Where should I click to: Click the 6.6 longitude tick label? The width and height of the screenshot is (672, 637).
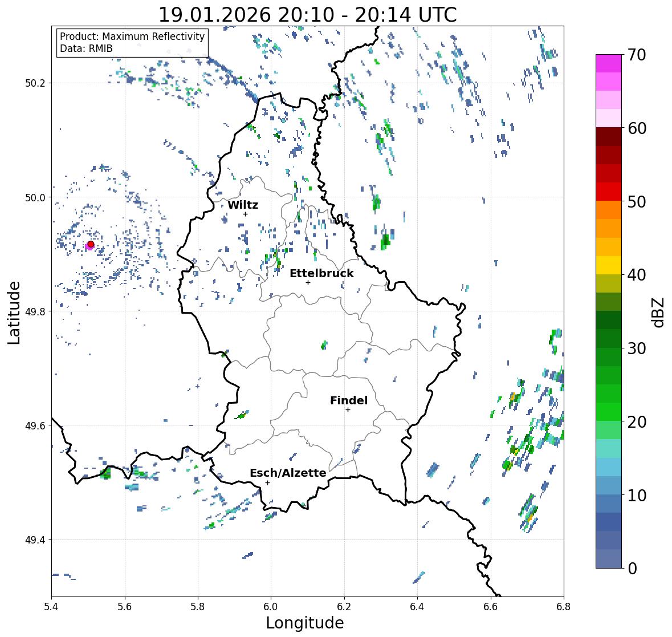click(x=490, y=607)
